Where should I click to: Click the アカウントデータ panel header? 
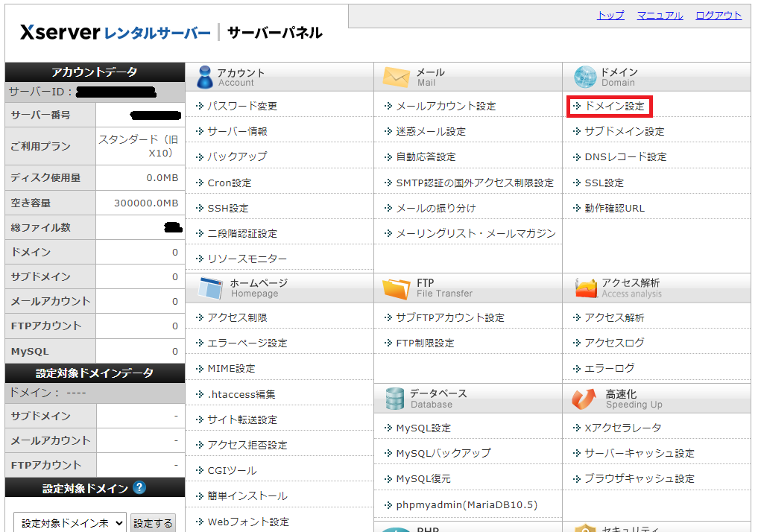tap(95, 72)
